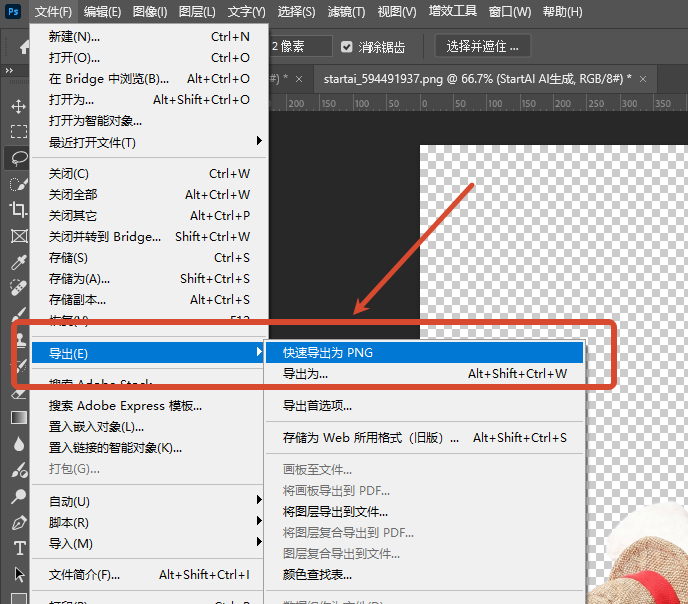The image size is (688, 604).
Task: Switch to the startai_594491937.png tab
Action: pos(477,79)
